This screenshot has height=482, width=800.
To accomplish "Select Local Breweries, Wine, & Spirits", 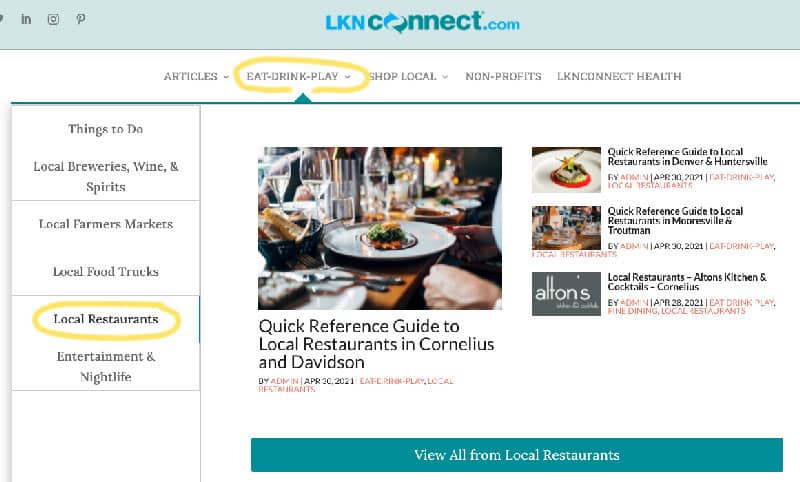I will [x=106, y=176].
